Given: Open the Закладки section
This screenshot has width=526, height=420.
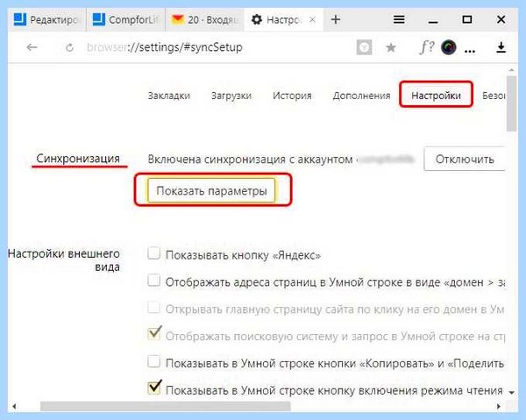Looking at the screenshot, I should [169, 96].
